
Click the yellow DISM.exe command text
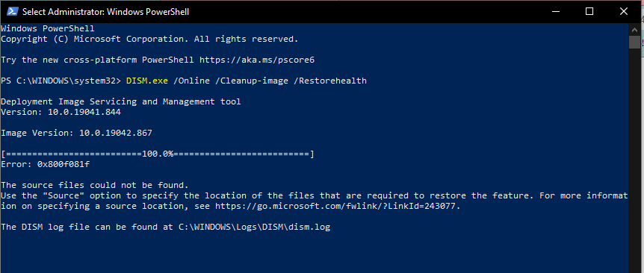coord(147,81)
